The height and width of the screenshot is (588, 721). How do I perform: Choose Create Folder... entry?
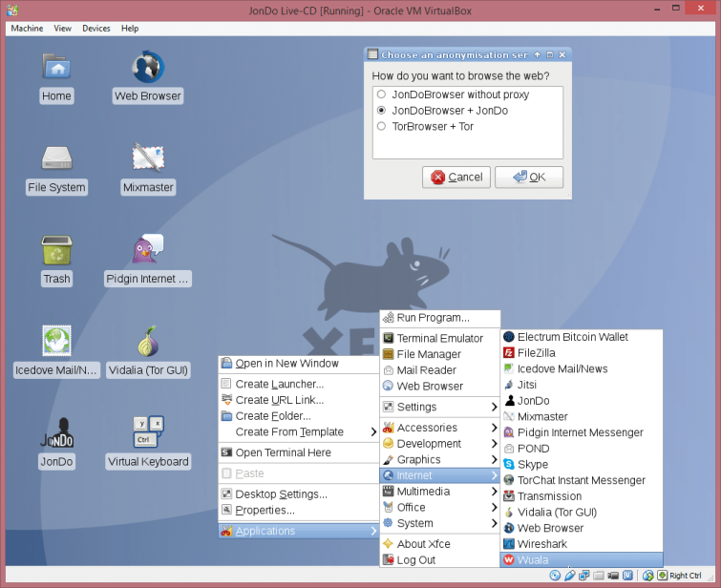[298, 416]
